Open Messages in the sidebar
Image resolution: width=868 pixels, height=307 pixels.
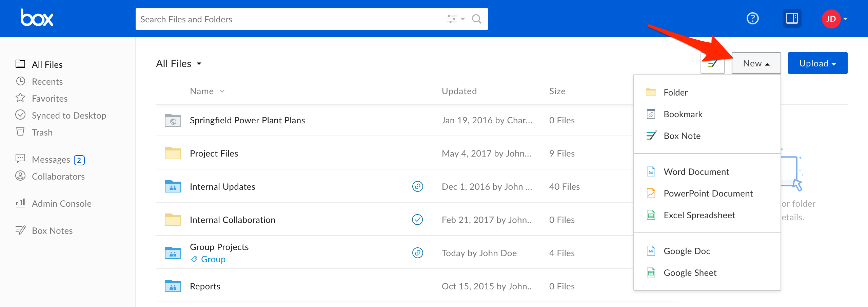coord(51,160)
